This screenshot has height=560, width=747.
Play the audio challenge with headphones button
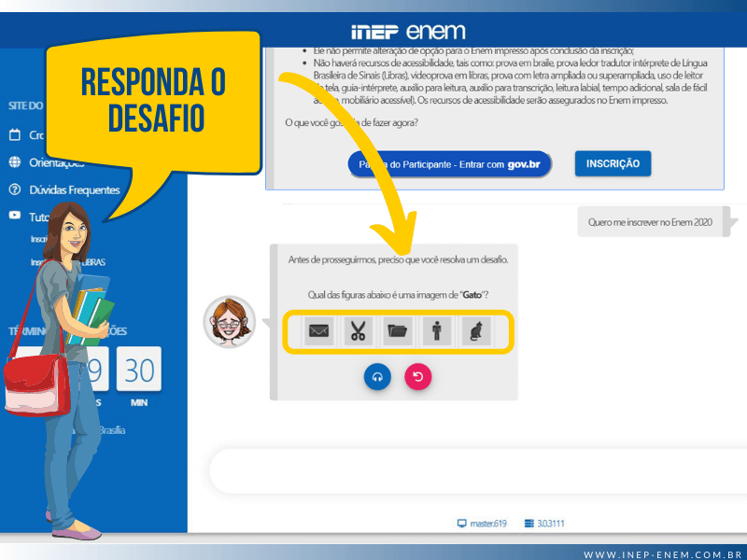pos(377,377)
